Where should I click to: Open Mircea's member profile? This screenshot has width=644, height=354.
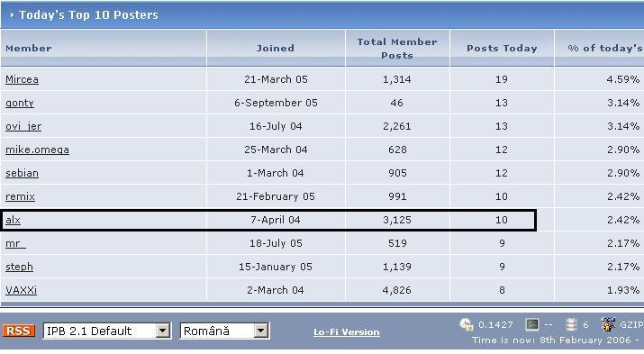point(22,79)
